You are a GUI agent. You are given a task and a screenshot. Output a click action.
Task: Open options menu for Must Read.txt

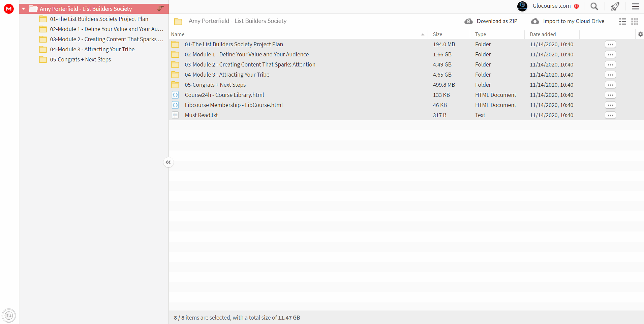pos(610,115)
